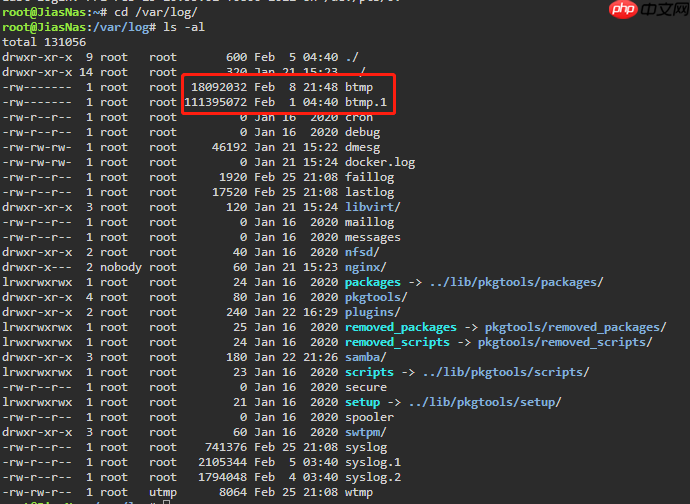Select the swtpm/ directory name
This screenshot has width=690, height=504.
point(366,432)
